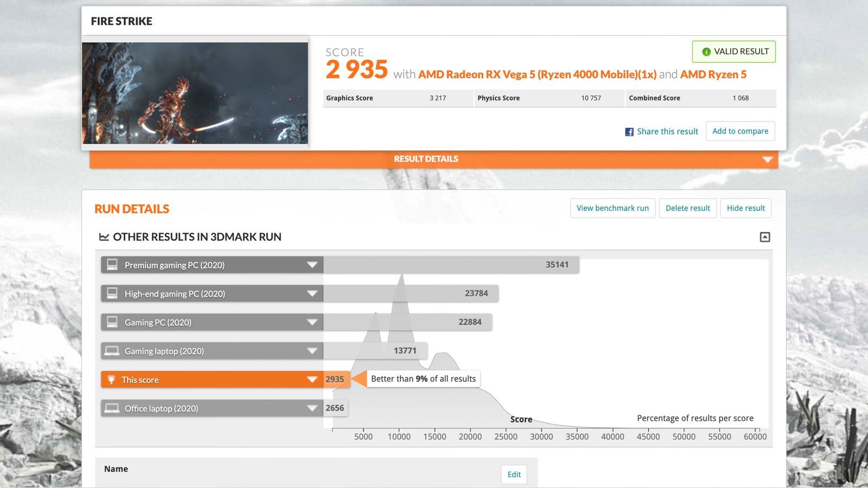Image resolution: width=868 pixels, height=488 pixels.
Task: Click the 23784 score bar
Action: (411, 293)
